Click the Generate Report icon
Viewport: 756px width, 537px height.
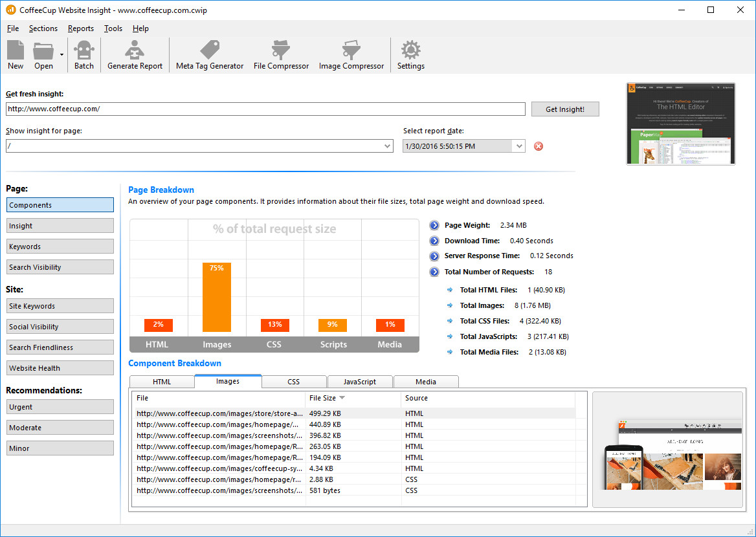coord(135,50)
